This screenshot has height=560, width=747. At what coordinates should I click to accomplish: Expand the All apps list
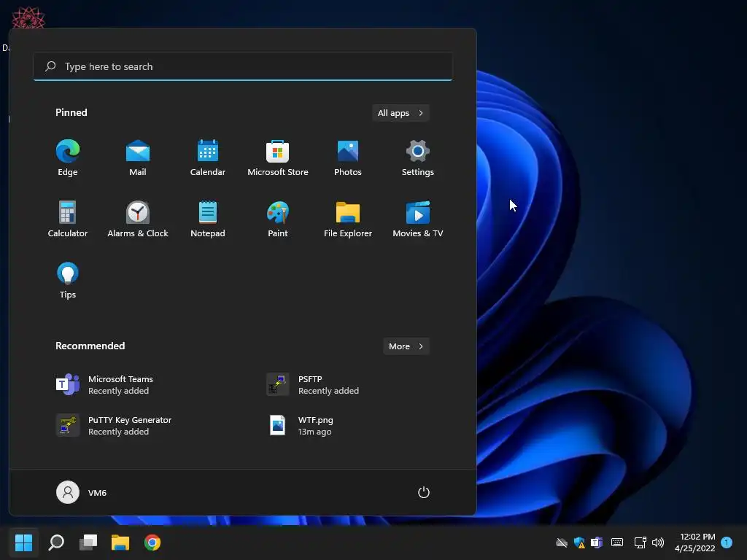coord(400,113)
